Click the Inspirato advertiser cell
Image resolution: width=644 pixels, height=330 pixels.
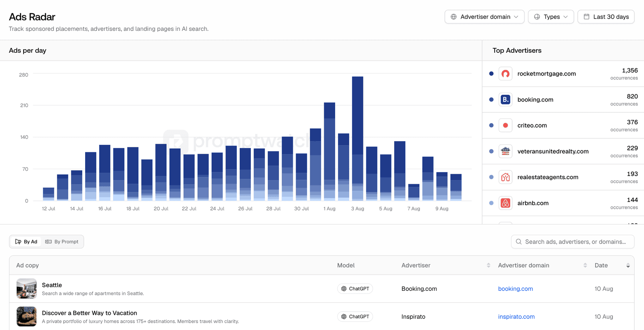click(413, 317)
